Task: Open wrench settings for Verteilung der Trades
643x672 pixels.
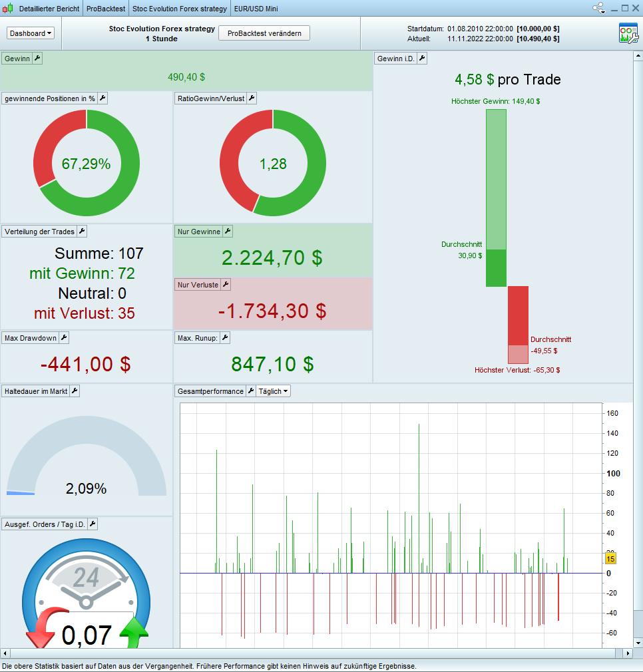Action: coord(82,232)
